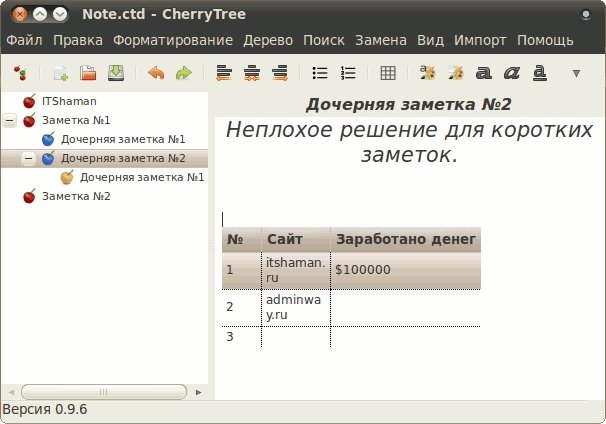Image resolution: width=606 pixels, height=424 pixels.
Task: Collapse the Заметка №1 tree node
Action: pos(10,120)
